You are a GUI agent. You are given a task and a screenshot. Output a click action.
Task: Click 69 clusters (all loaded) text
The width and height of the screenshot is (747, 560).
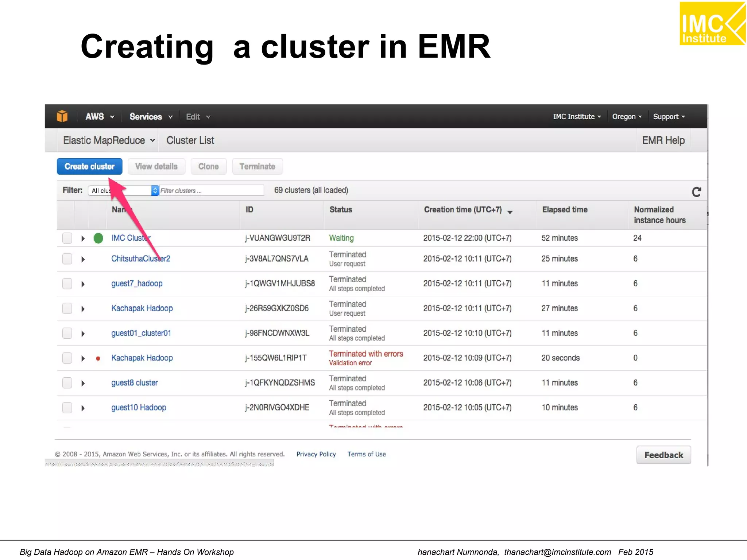click(x=311, y=190)
